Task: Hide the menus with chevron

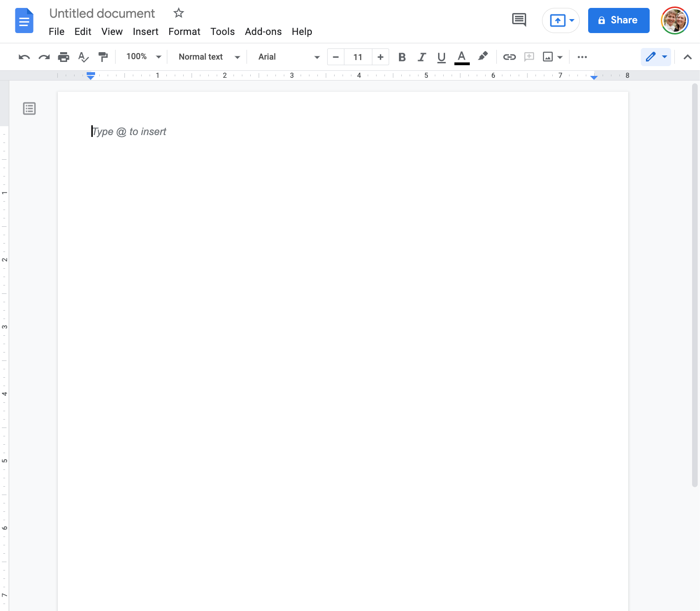Action: coord(687,57)
